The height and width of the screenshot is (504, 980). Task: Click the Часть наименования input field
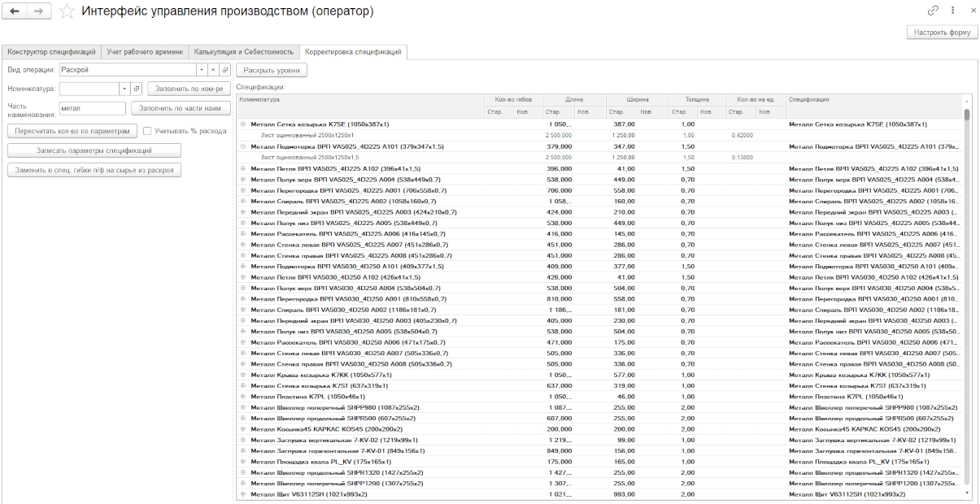(x=92, y=107)
